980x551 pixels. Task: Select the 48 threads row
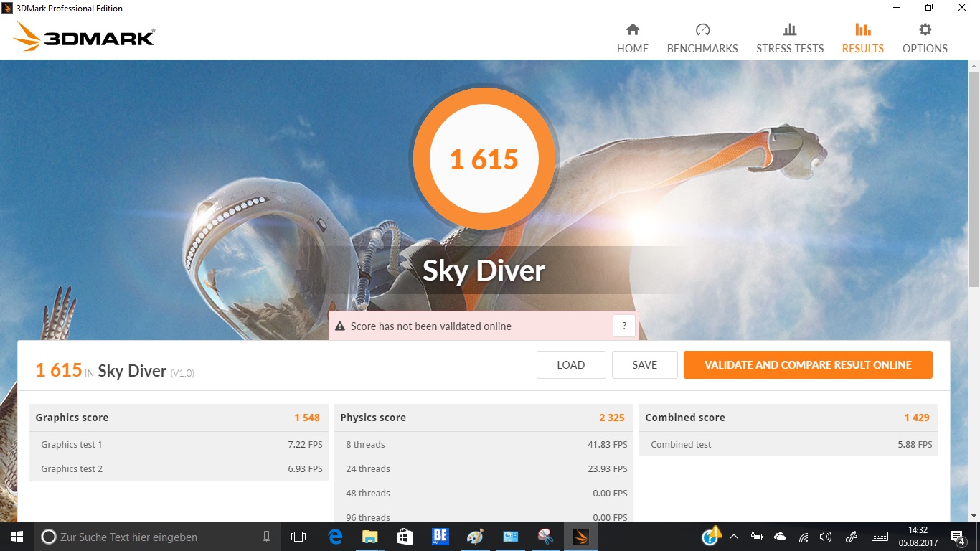click(x=484, y=493)
